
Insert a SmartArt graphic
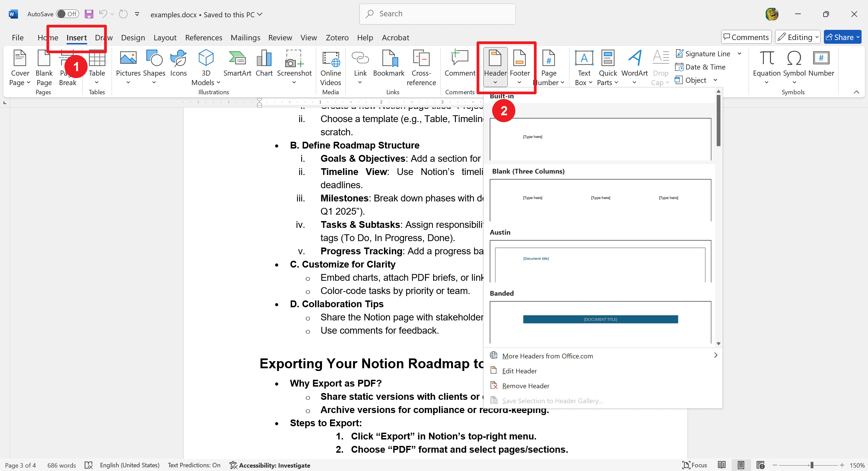coord(237,64)
